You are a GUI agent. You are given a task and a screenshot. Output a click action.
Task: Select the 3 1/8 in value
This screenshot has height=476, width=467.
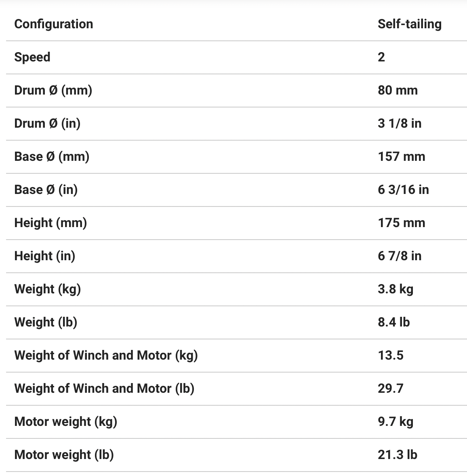click(x=400, y=123)
